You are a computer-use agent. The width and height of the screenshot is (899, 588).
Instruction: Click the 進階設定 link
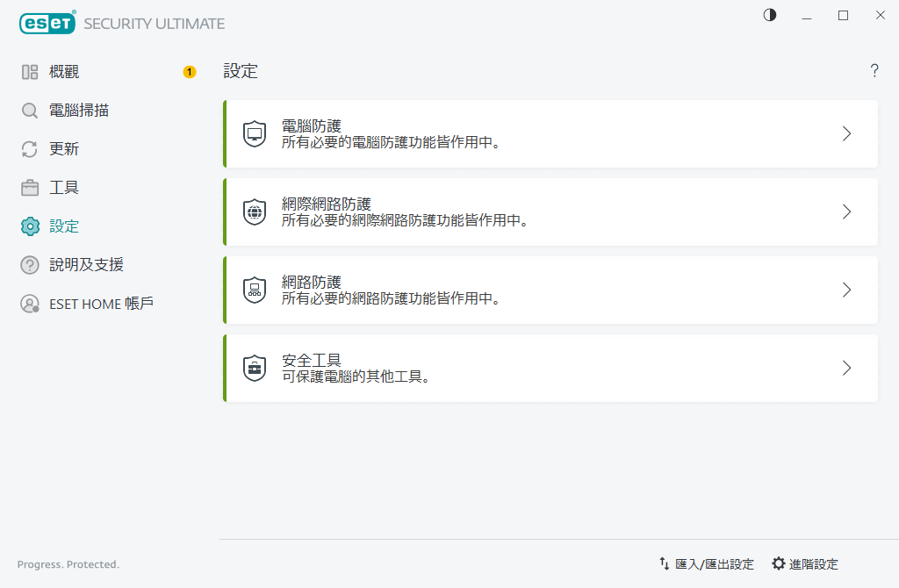click(x=814, y=564)
